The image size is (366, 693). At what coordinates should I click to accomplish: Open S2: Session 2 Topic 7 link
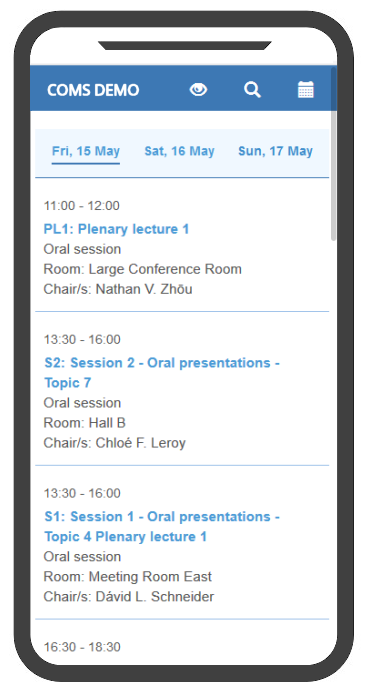pos(162,373)
